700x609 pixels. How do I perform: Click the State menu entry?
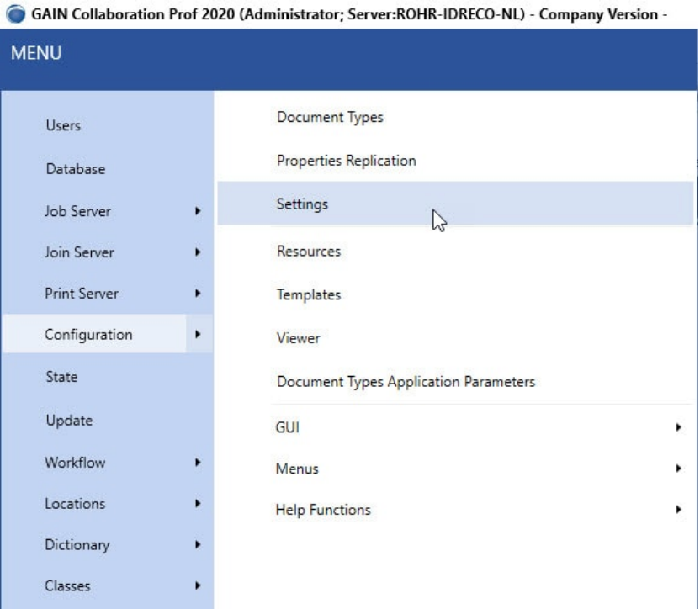click(x=61, y=377)
